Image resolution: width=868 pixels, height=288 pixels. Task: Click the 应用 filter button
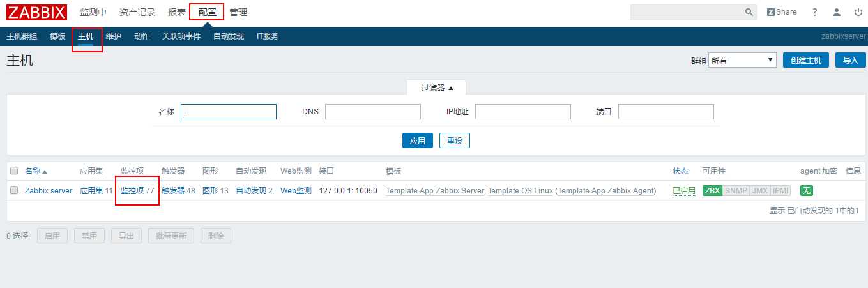point(418,140)
